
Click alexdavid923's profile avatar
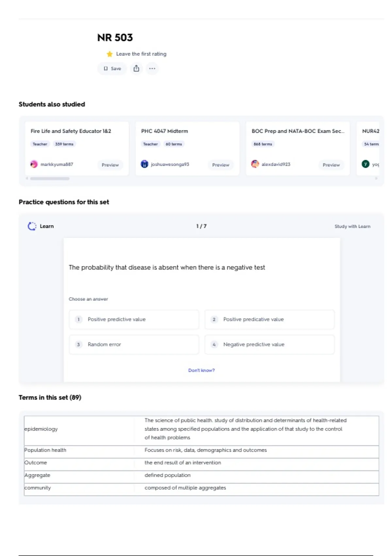click(x=255, y=164)
